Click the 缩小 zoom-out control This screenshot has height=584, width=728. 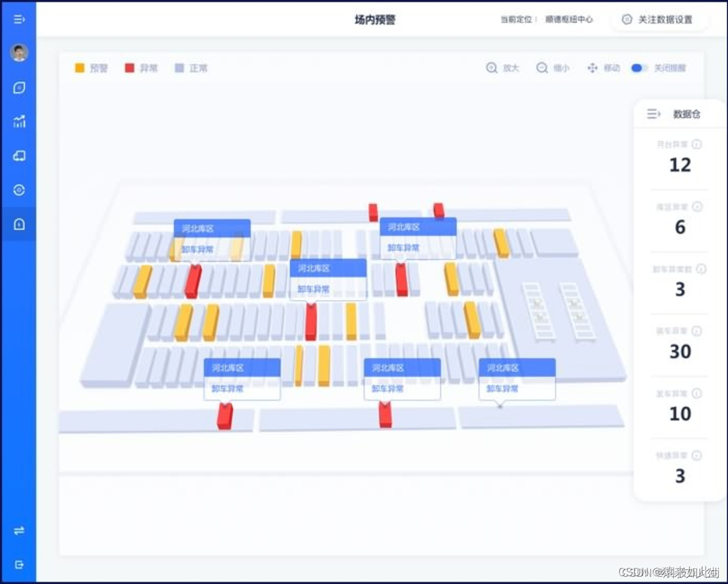[553, 68]
